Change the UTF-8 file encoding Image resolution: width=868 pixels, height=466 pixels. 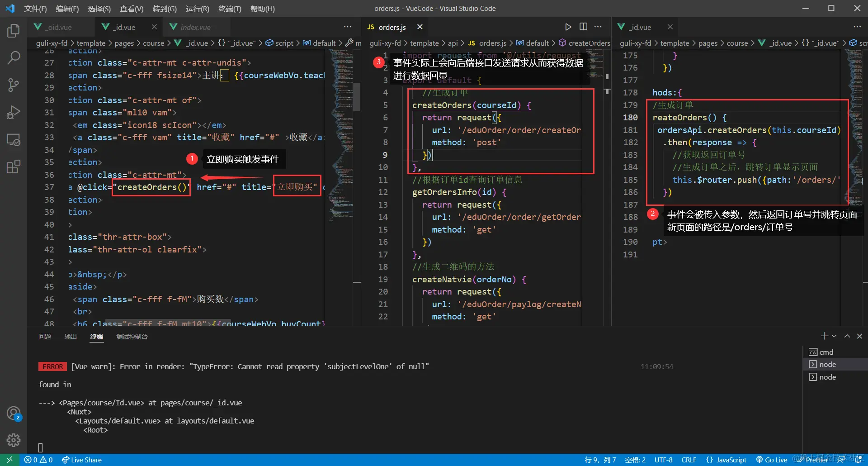click(x=664, y=460)
